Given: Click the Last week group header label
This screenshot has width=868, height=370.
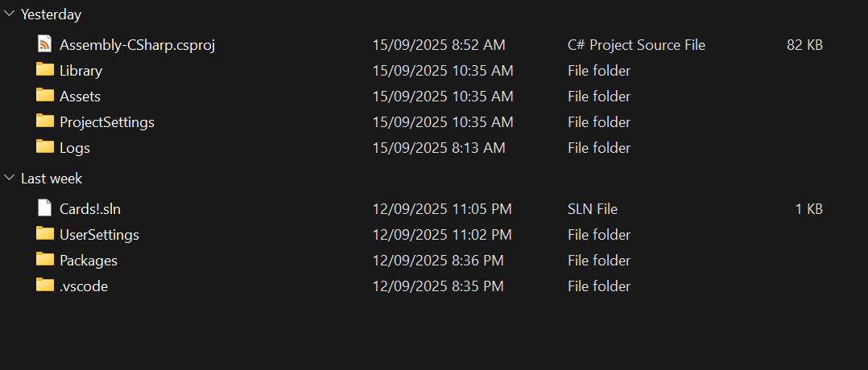Looking at the screenshot, I should [52, 179].
